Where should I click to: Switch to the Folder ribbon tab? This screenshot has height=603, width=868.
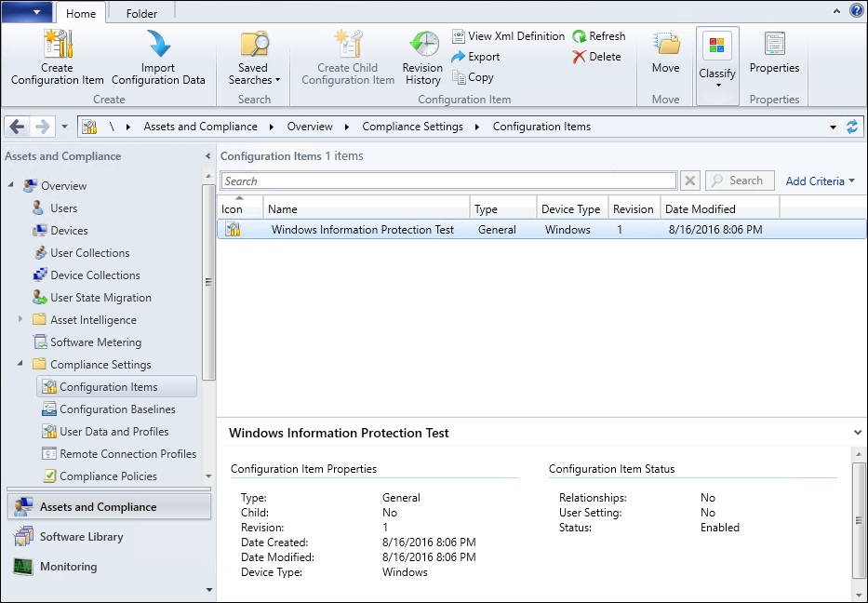[140, 14]
